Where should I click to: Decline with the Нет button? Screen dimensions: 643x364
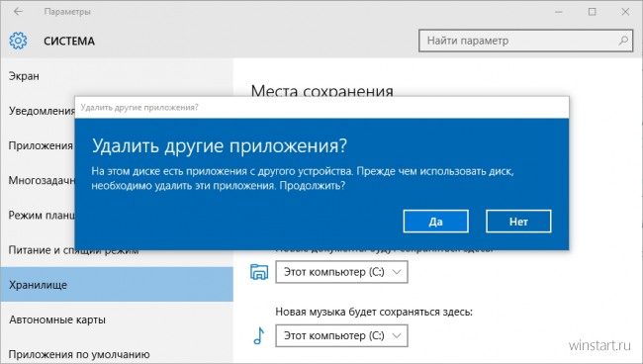click(x=518, y=222)
